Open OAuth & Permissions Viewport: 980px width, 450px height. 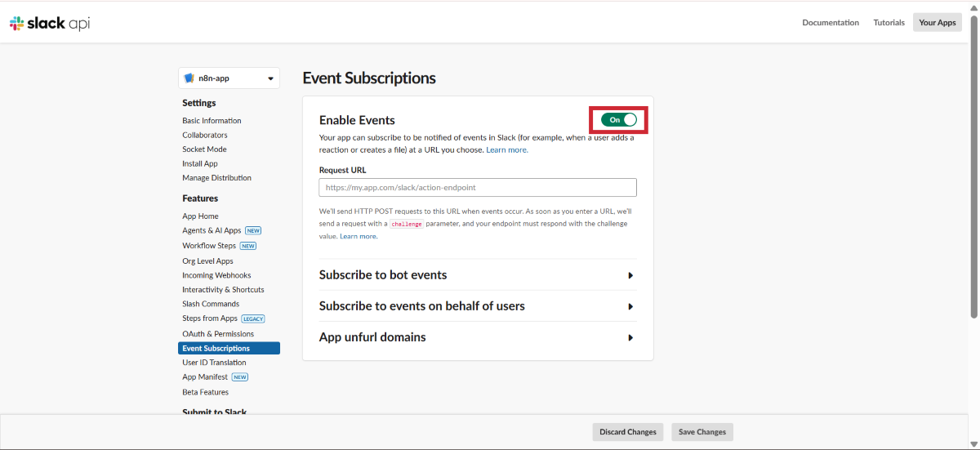pyautogui.click(x=218, y=334)
